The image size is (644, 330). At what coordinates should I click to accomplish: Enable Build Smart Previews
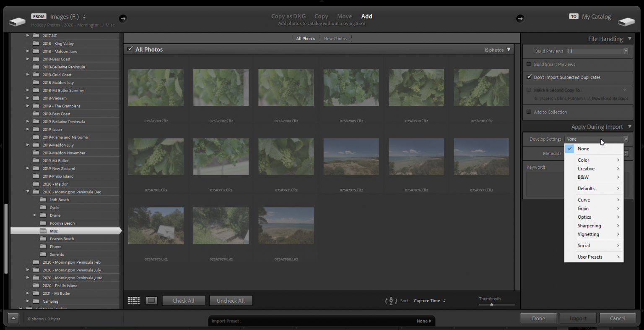coord(529,64)
